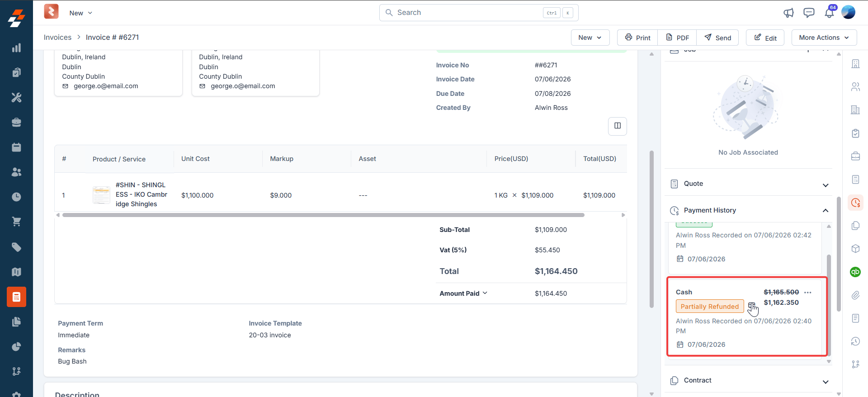The image size is (868, 397).
Task: Click the git-branch icon at right rail bottom
Action: [x=855, y=364]
